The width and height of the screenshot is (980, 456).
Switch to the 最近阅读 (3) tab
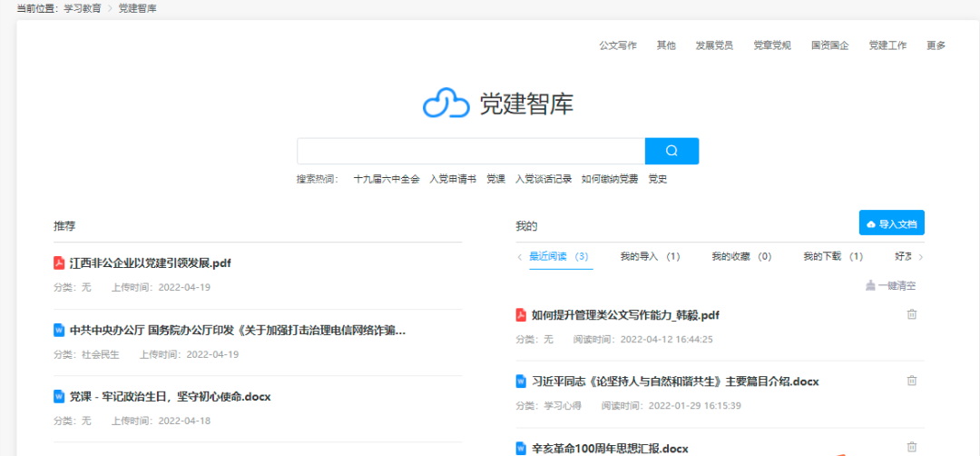pyautogui.click(x=559, y=256)
